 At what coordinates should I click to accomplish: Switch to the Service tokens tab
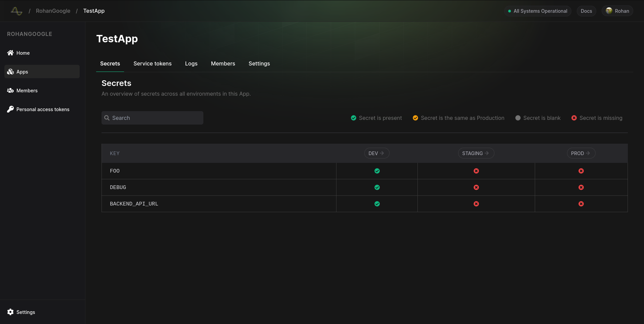click(x=152, y=63)
